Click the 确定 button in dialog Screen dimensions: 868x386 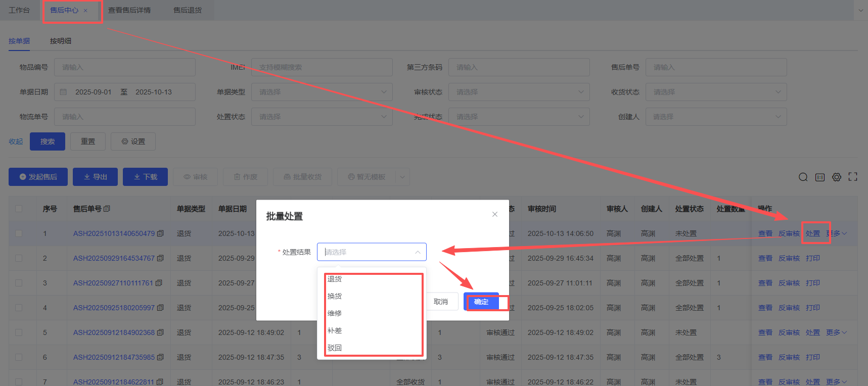[481, 302]
